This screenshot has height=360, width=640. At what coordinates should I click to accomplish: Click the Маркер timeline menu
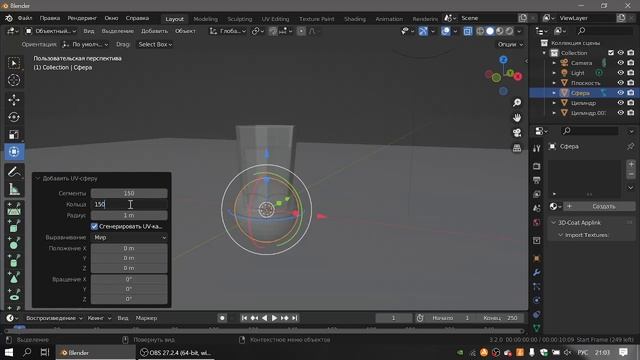pos(146,318)
